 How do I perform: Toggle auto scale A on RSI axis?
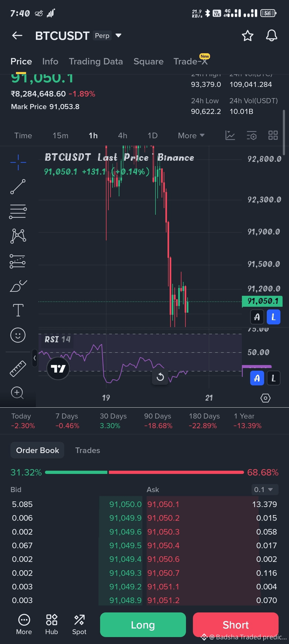tap(257, 378)
